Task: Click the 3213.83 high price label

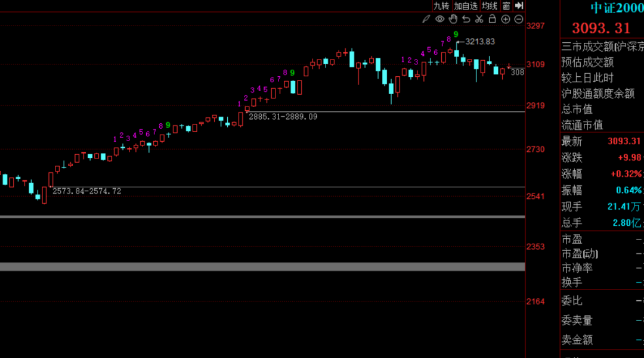Action: 480,41
